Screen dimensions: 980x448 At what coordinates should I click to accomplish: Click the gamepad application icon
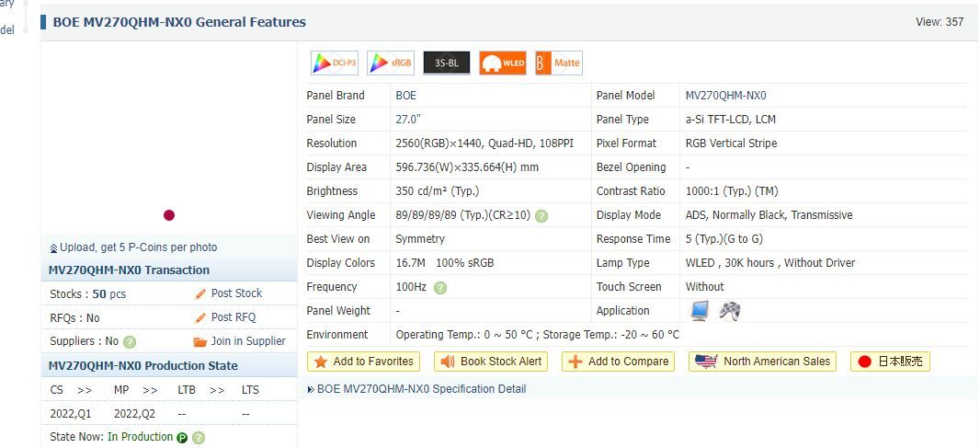729,311
